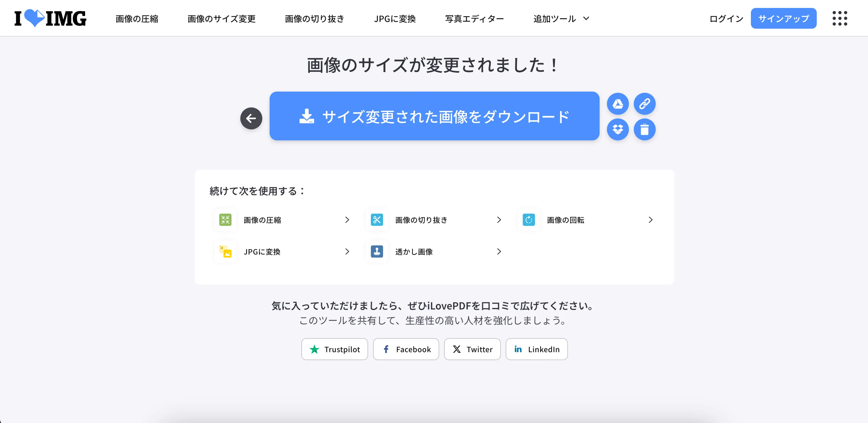Share on Twitter button
Viewport: 868px width, 423px height.
472,349
